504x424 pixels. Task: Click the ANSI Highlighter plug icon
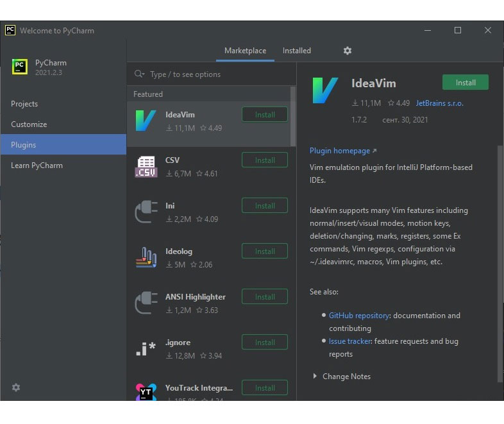pos(146,303)
